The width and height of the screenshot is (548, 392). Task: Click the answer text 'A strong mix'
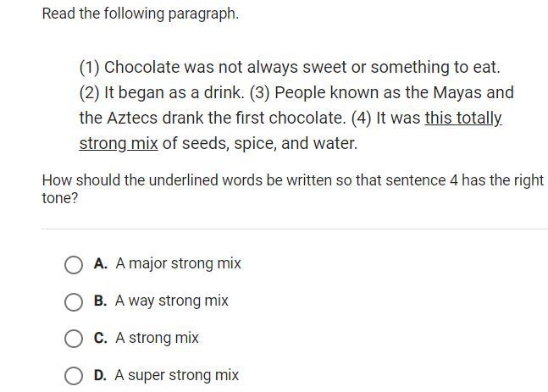(158, 338)
